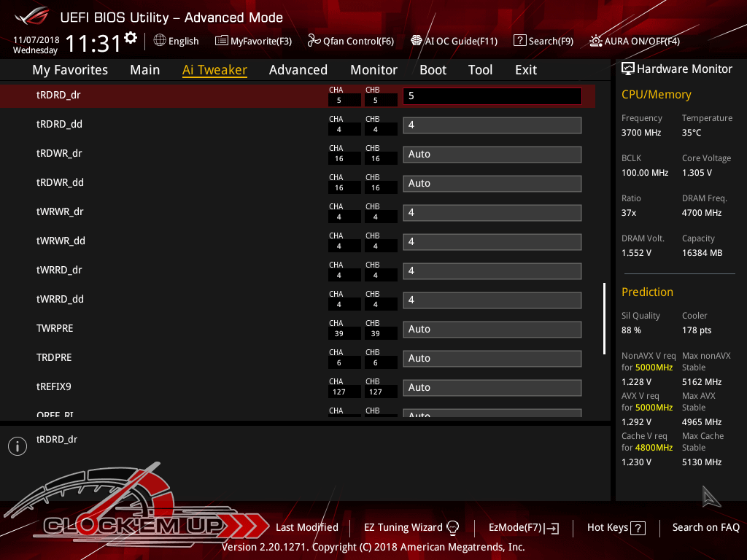Switch to the Boot tab

coord(433,70)
